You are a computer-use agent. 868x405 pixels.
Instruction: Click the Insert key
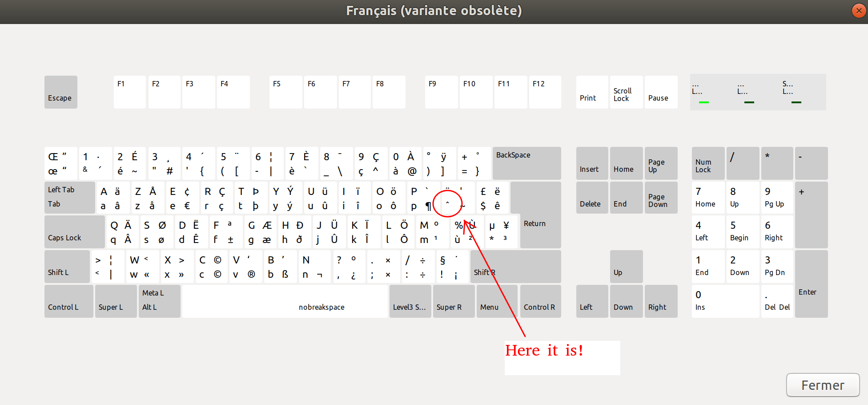pyautogui.click(x=591, y=163)
